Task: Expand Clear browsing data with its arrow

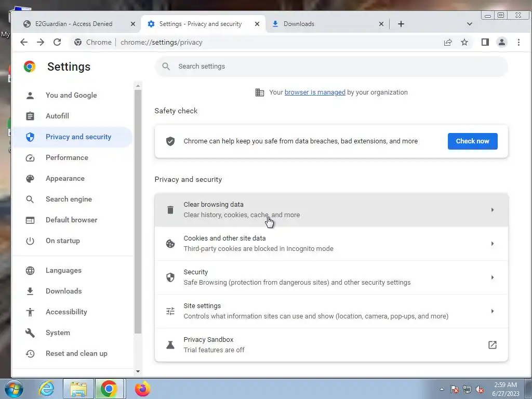Action: coord(493,210)
